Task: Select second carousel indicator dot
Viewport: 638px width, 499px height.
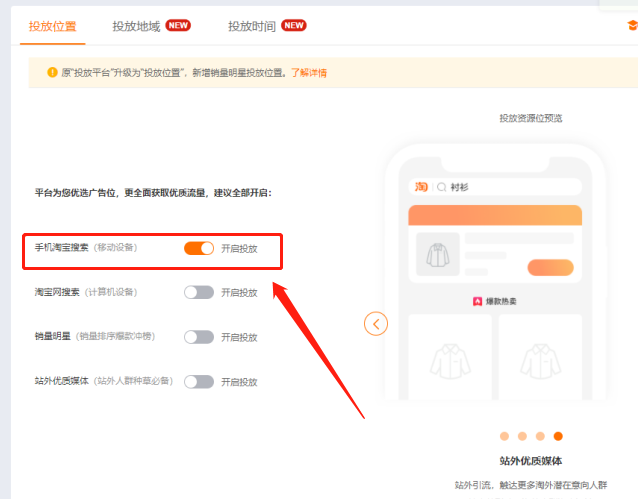Action: (x=522, y=436)
